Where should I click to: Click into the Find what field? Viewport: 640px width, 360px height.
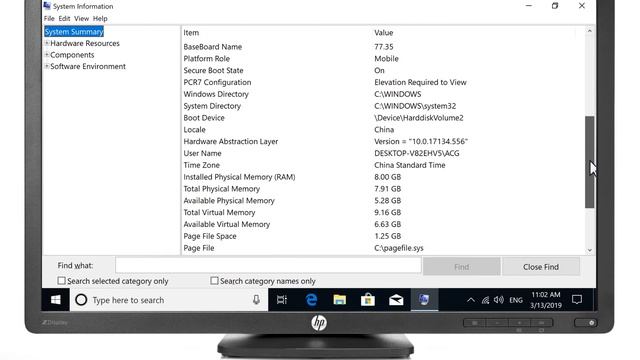[268, 265]
